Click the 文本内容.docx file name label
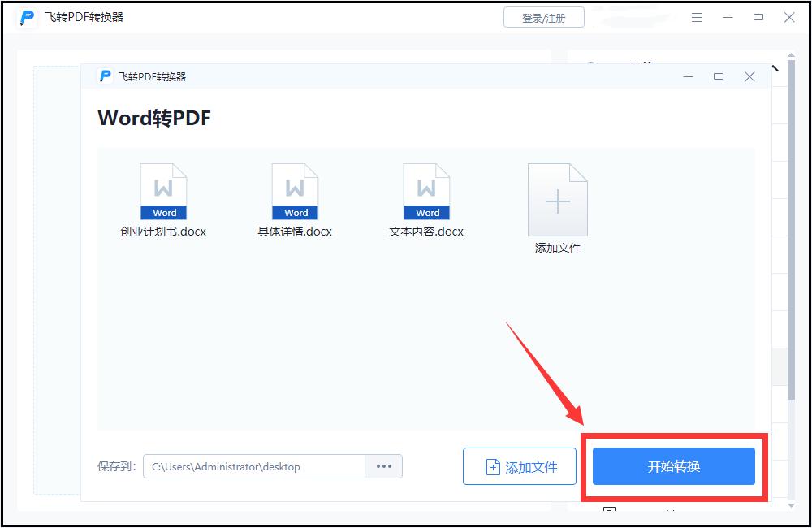The height and width of the screenshot is (528, 812). pos(427,231)
